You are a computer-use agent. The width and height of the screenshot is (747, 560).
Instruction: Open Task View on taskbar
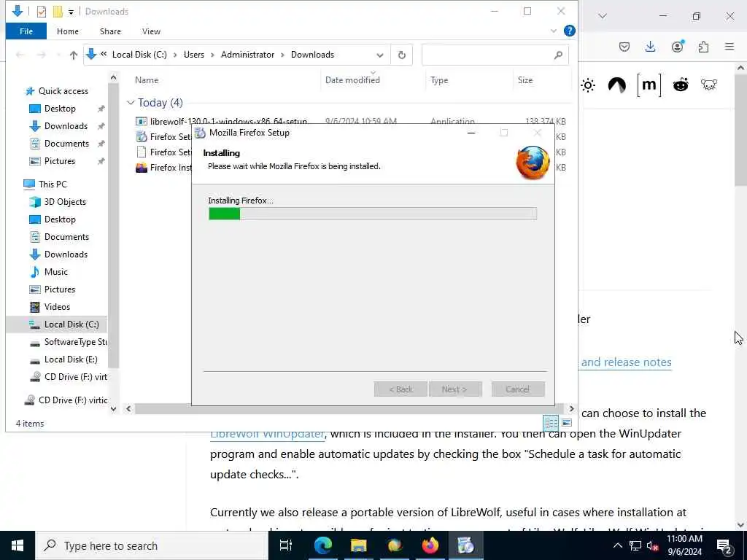286,545
